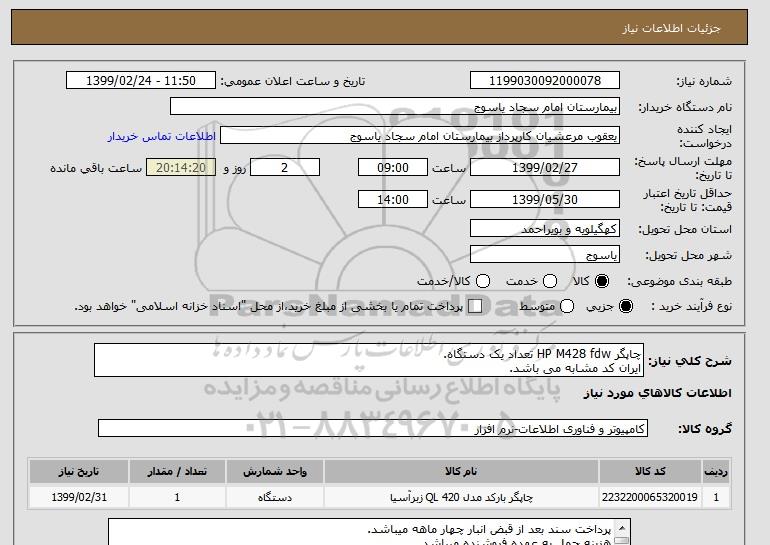
Task: Click the نام کالا column header
Action: coord(461,471)
